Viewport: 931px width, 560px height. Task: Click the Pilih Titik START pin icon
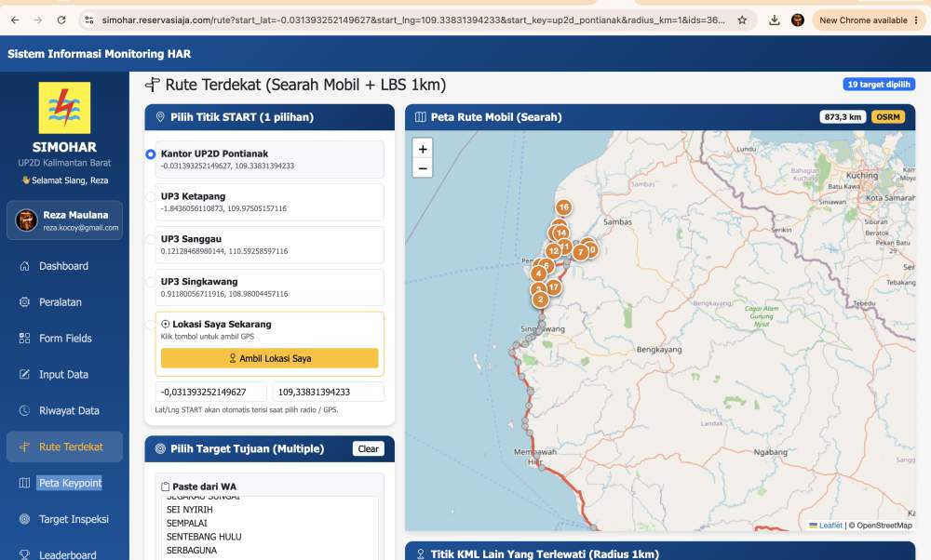point(160,117)
